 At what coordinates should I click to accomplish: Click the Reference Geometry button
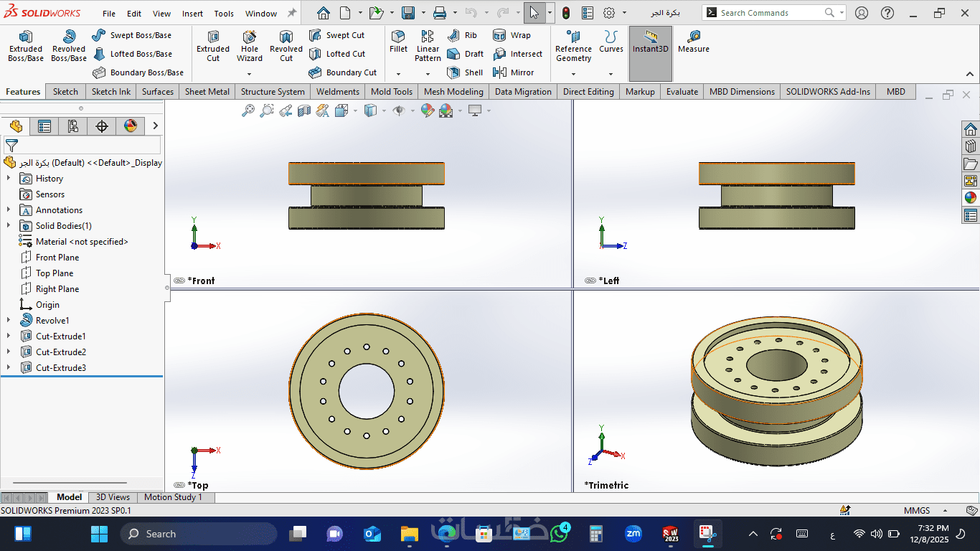pyautogui.click(x=573, y=46)
